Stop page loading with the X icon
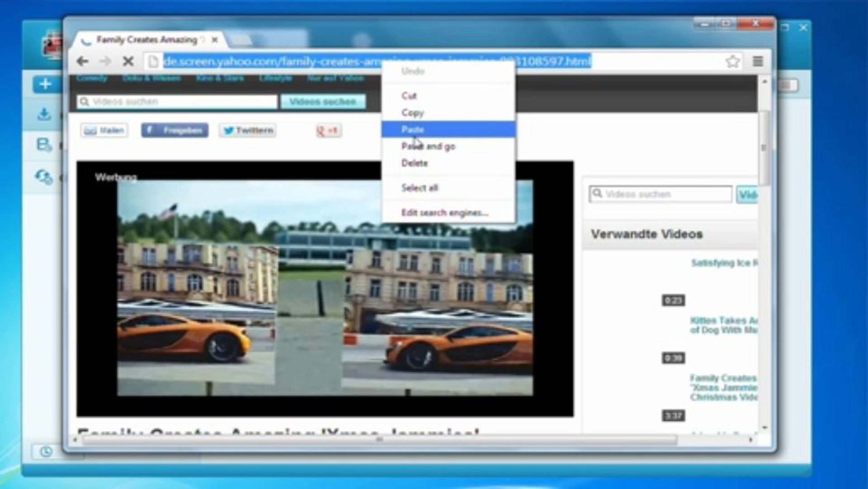This screenshot has height=489, width=868. pos(128,61)
